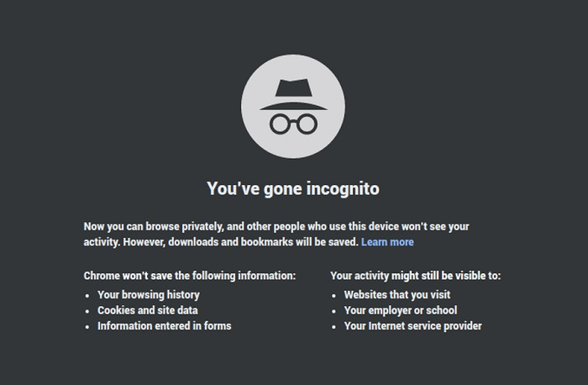The image size is (588, 385).
Task: Select the "Cookies and site data" list item
Action: pyautogui.click(x=147, y=310)
